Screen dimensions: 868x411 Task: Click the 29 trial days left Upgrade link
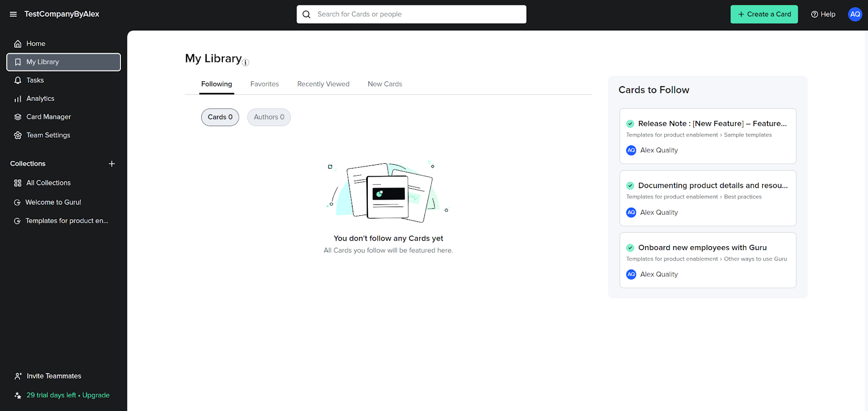pyautogui.click(x=68, y=395)
